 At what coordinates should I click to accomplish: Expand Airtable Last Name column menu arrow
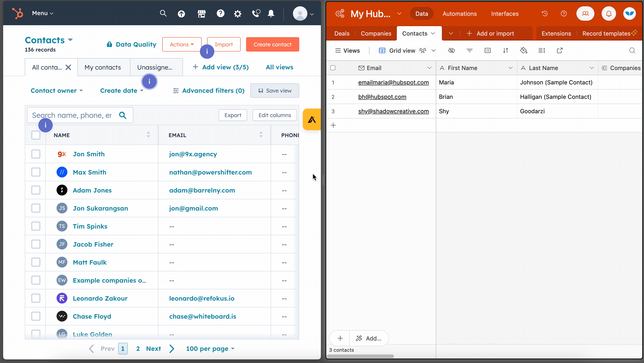click(x=591, y=68)
